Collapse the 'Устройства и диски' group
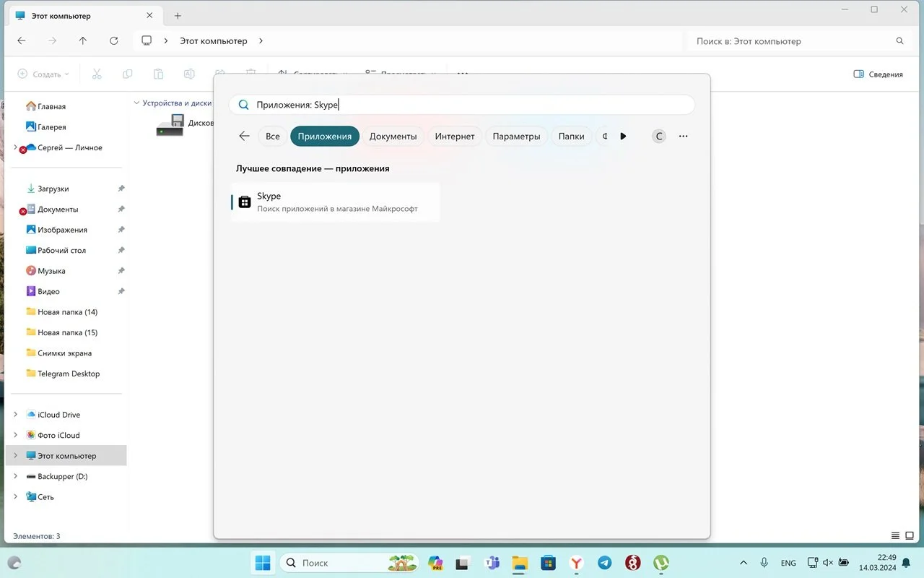Viewport: 924px width, 578px height. coord(136,103)
